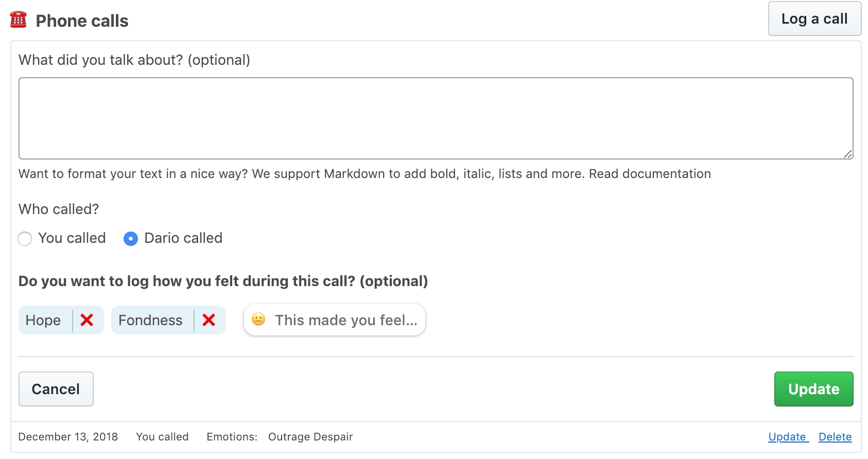Remove the Hope emotion tag
The image size is (868, 459).
(87, 320)
